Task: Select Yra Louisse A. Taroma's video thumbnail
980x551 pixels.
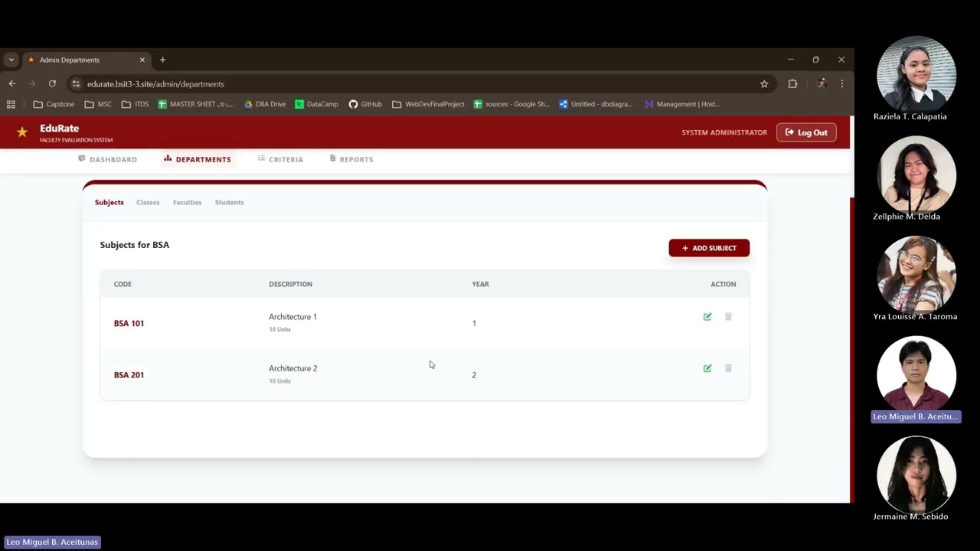Action: tap(916, 275)
